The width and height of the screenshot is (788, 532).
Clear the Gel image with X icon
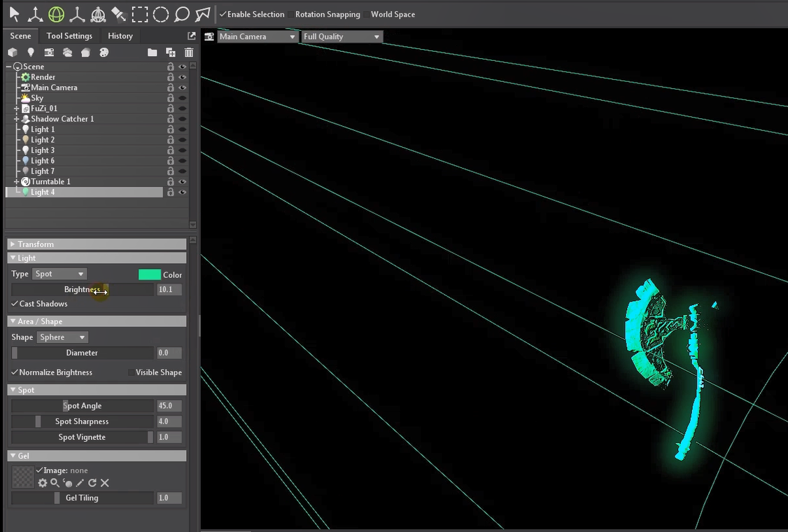coord(105,483)
